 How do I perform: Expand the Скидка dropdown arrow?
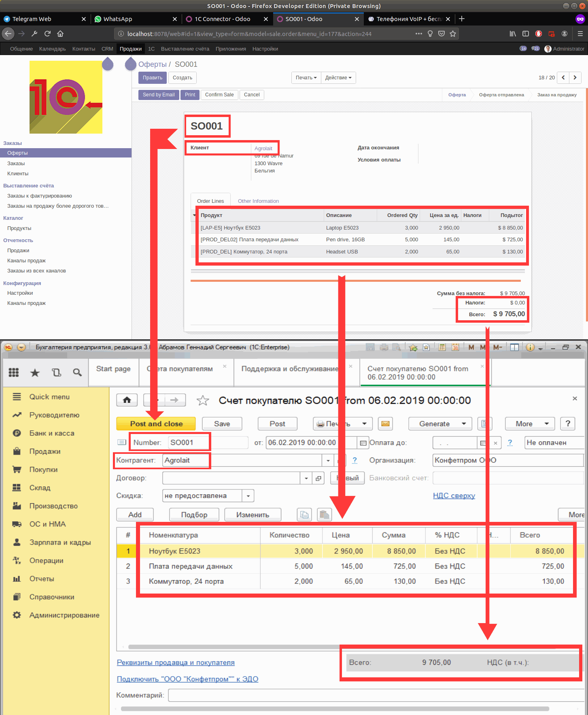tap(248, 496)
